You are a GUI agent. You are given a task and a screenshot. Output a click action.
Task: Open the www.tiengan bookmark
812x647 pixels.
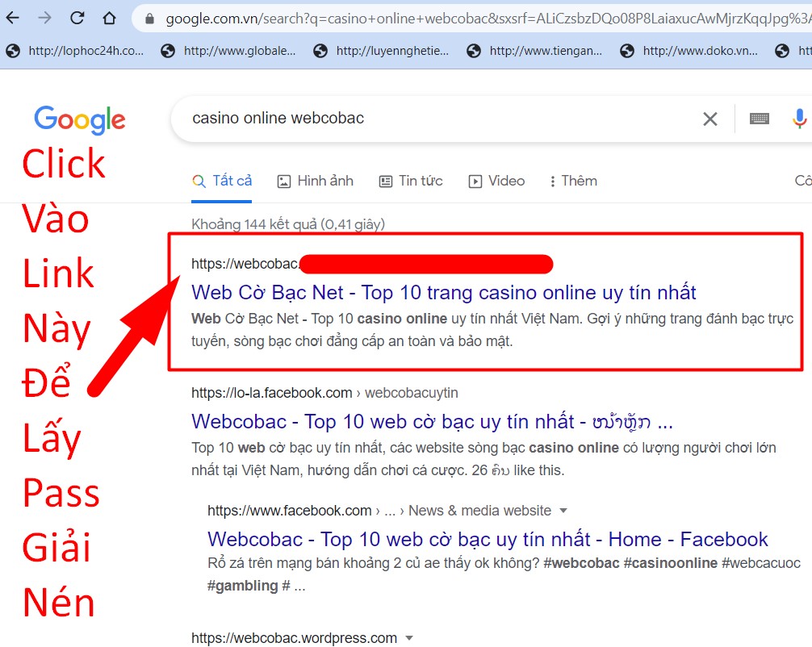point(535,51)
